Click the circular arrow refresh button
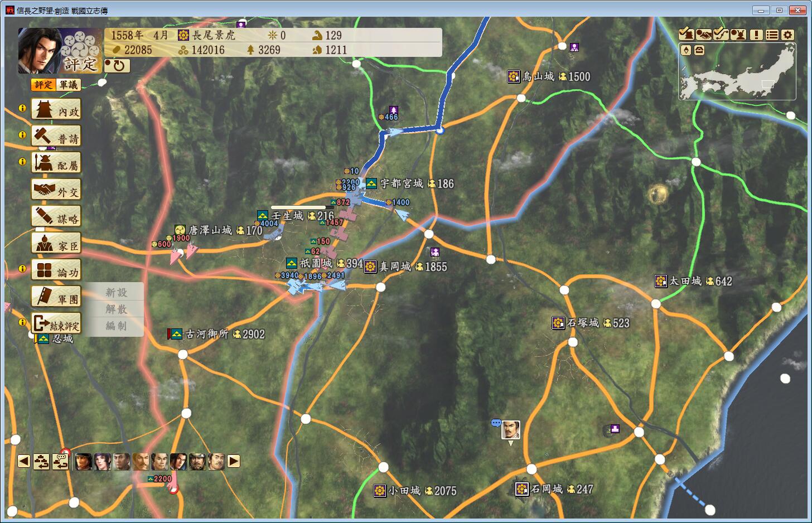 pyautogui.click(x=117, y=66)
